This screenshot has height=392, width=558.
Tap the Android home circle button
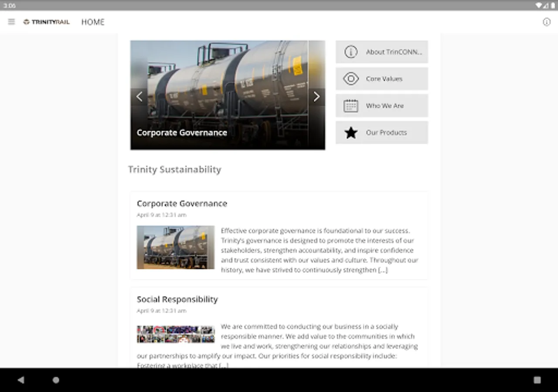click(56, 380)
